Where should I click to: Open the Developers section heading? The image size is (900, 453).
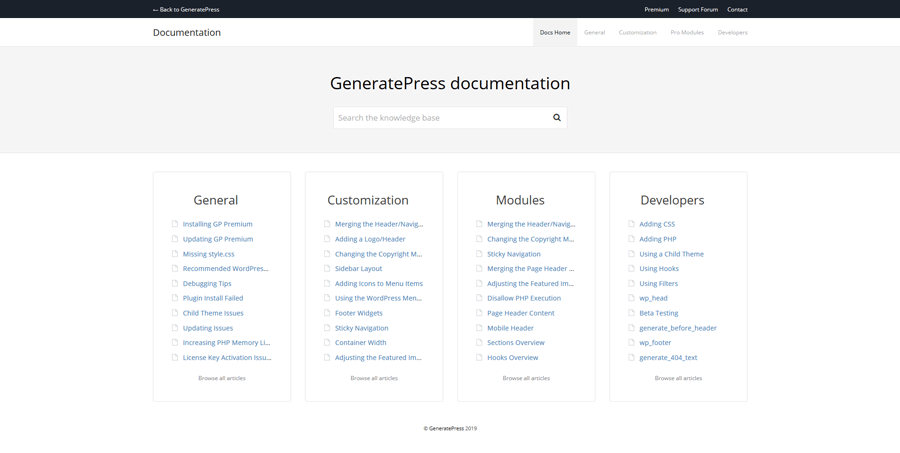click(672, 200)
